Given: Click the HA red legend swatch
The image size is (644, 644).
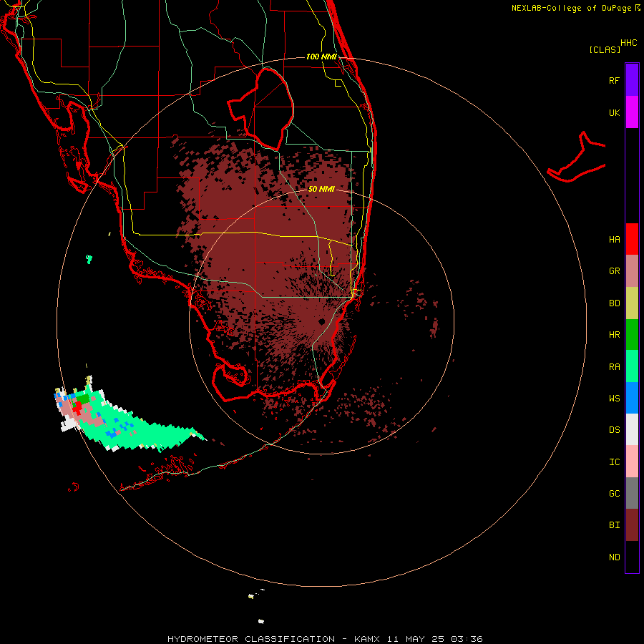Looking at the screenshot, I should point(632,239).
